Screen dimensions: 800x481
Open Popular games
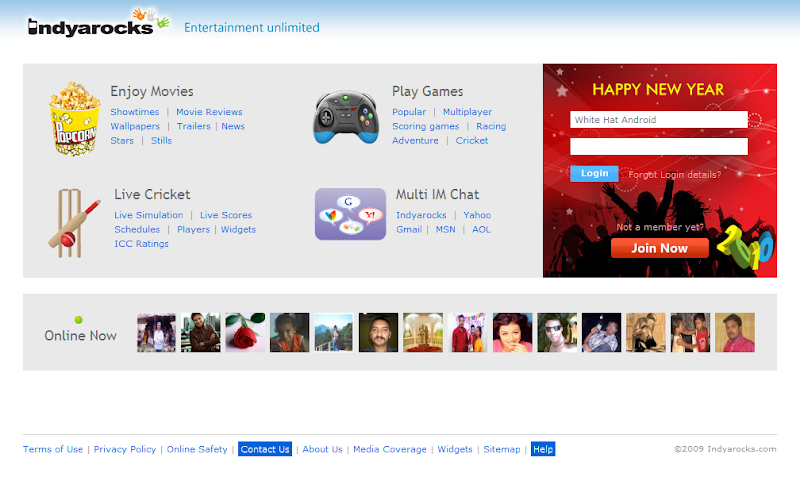(x=409, y=112)
